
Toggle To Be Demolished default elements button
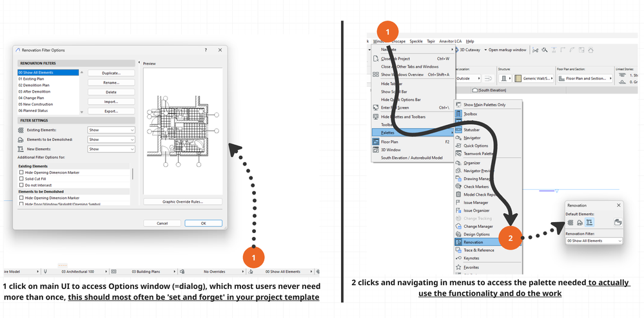[580, 222]
